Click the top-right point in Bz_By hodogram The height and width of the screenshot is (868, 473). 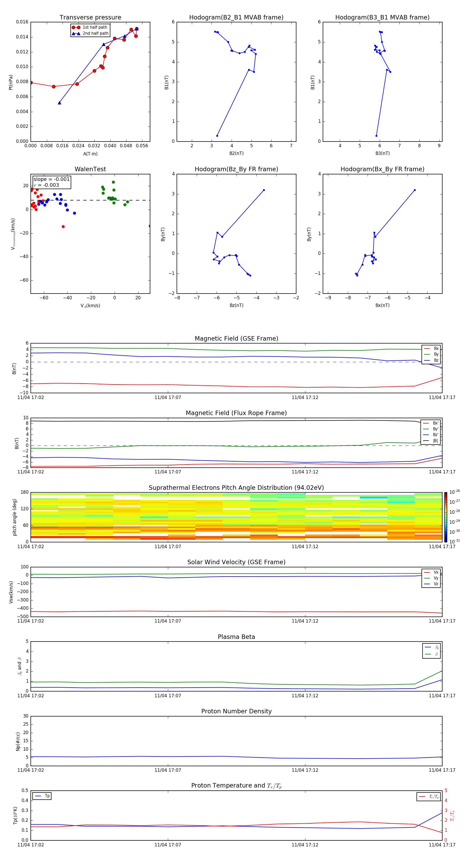[264, 190]
